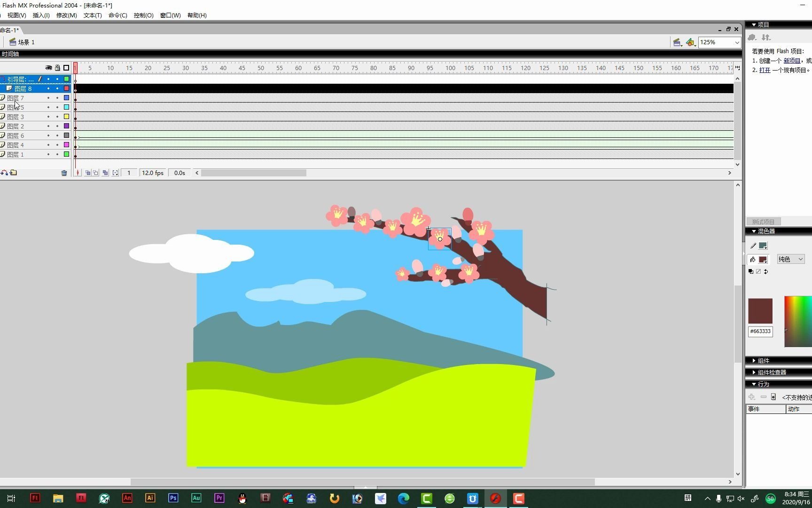Screen dimensions: 812x508
Task: Open the 窗口(W) menu
Action: coord(170,15)
